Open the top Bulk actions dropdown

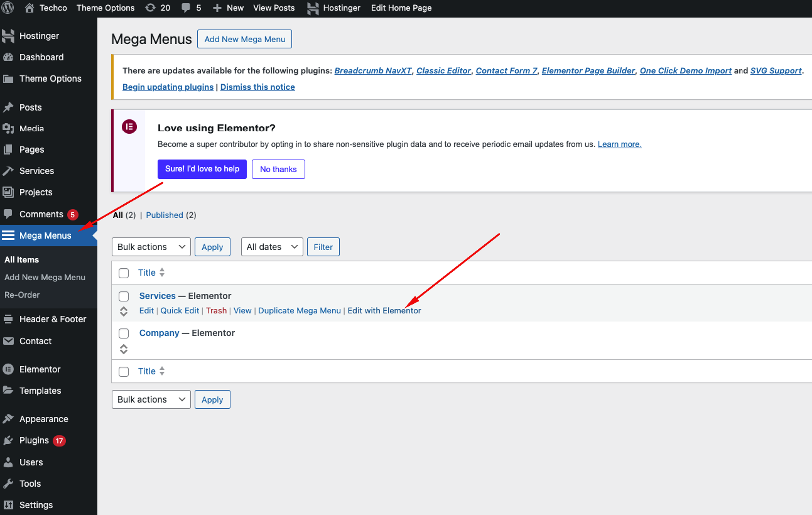coord(151,247)
